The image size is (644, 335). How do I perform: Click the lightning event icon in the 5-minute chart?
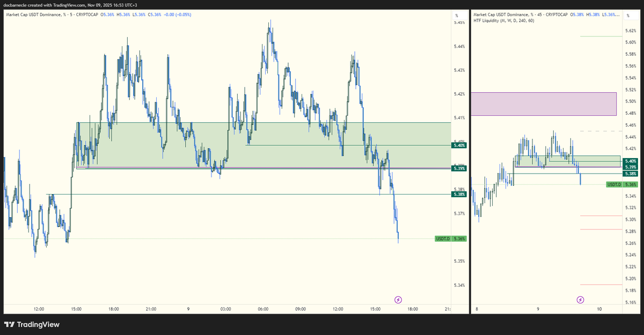tap(399, 300)
